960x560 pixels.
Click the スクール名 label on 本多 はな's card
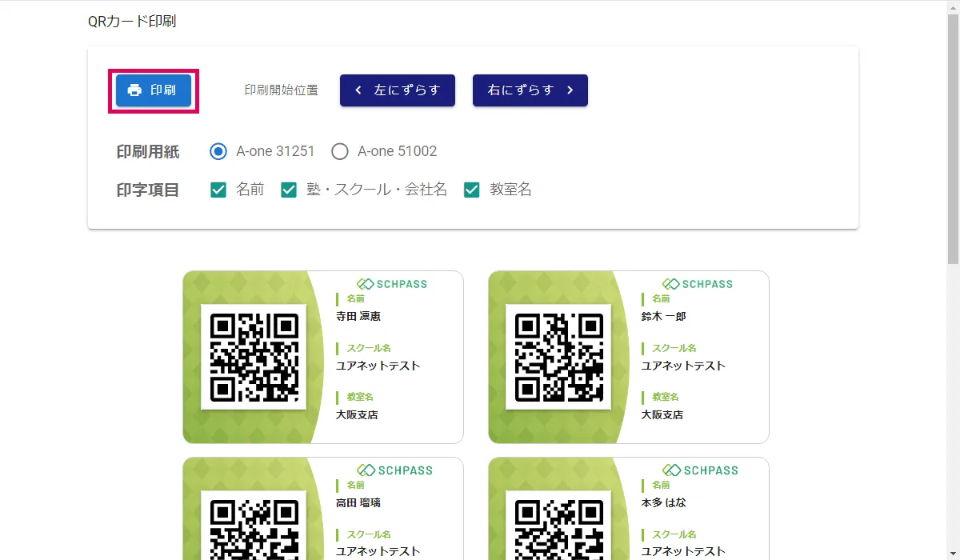pyautogui.click(x=674, y=534)
